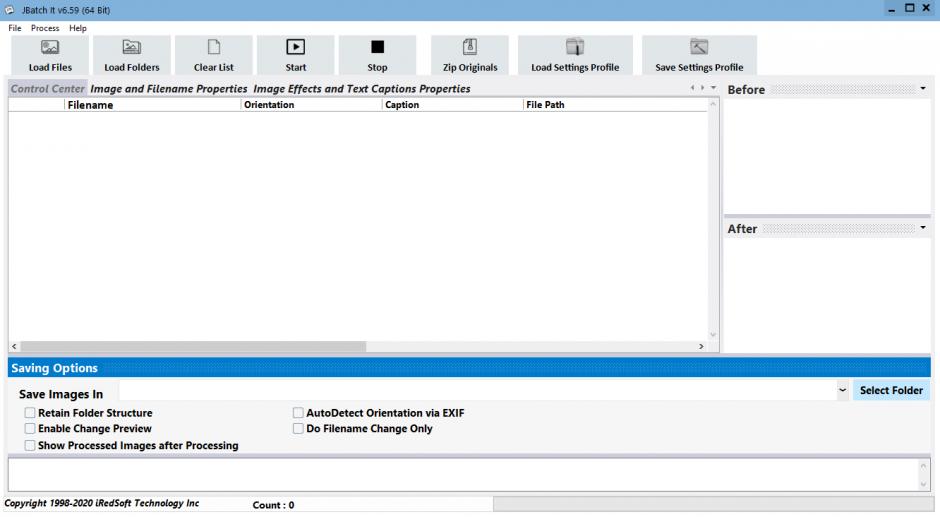Click the progress bar at bottom

[x=713, y=504]
